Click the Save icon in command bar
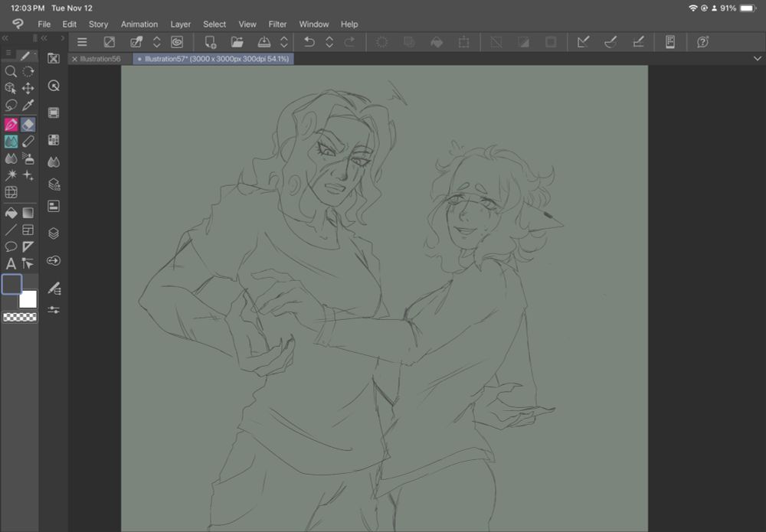 (x=264, y=42)
